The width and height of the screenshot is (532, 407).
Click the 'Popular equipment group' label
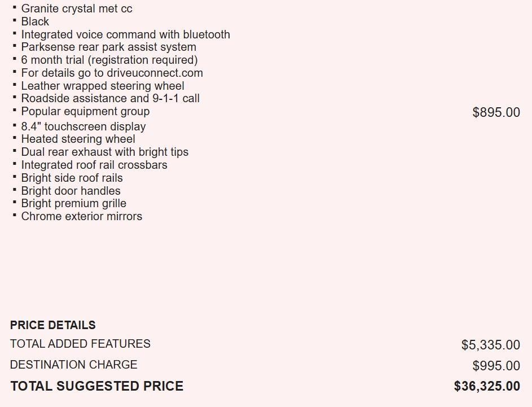coord(85,111)
